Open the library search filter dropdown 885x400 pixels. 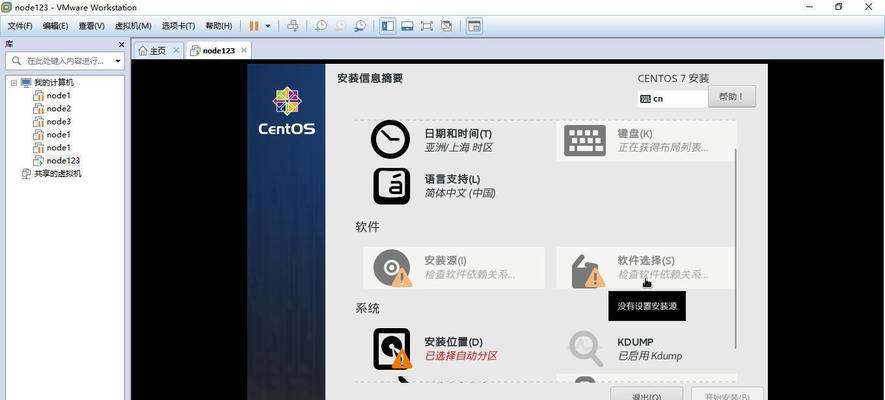[118, 61]
